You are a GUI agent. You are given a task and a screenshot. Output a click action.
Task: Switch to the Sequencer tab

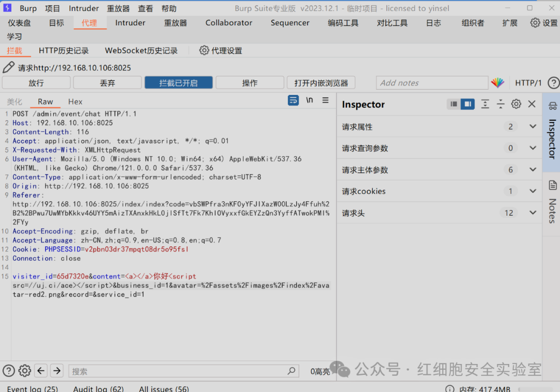[x=290, y=23]
